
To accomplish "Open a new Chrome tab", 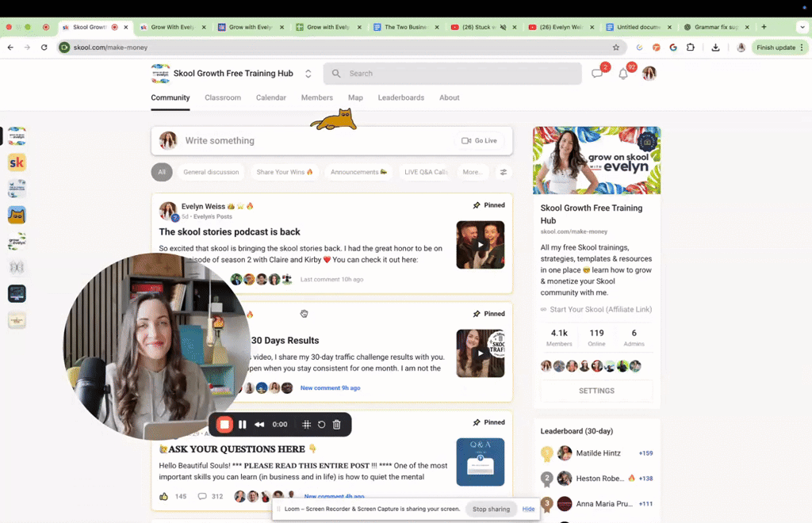I will (764, 27).
